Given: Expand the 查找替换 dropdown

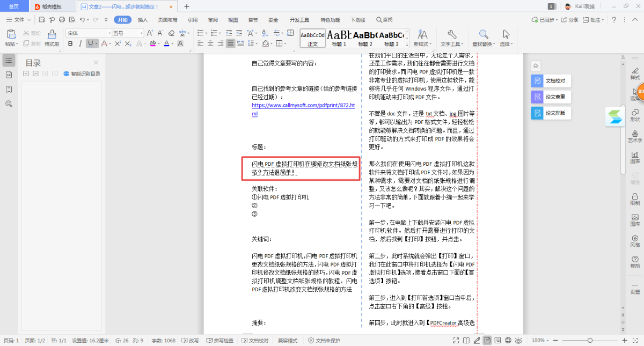Looking at the screenshot, I should pyautogui.click(x=483, y=44).
